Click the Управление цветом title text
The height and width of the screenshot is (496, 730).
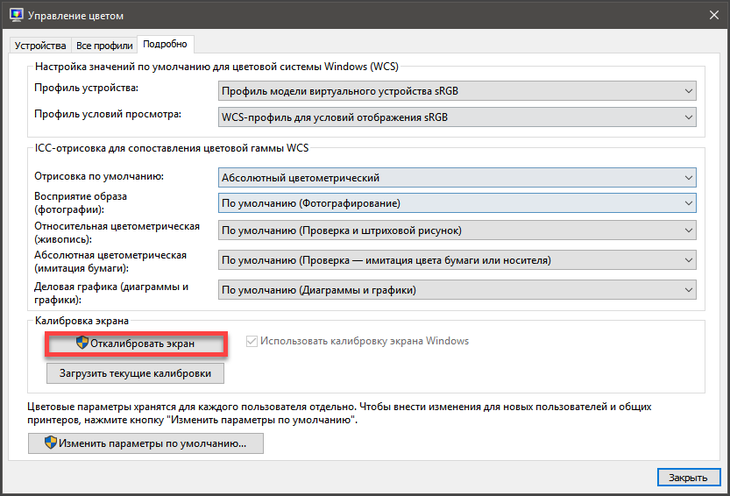tap(75, 15)
